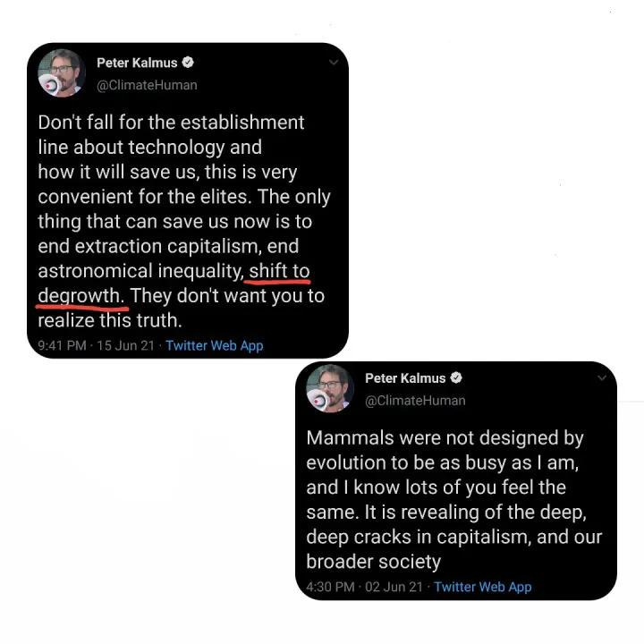This screenshot has width=644, height=644.
Task: Click the verified badge on the upper tweet
Action: click(x=189, y=63)
